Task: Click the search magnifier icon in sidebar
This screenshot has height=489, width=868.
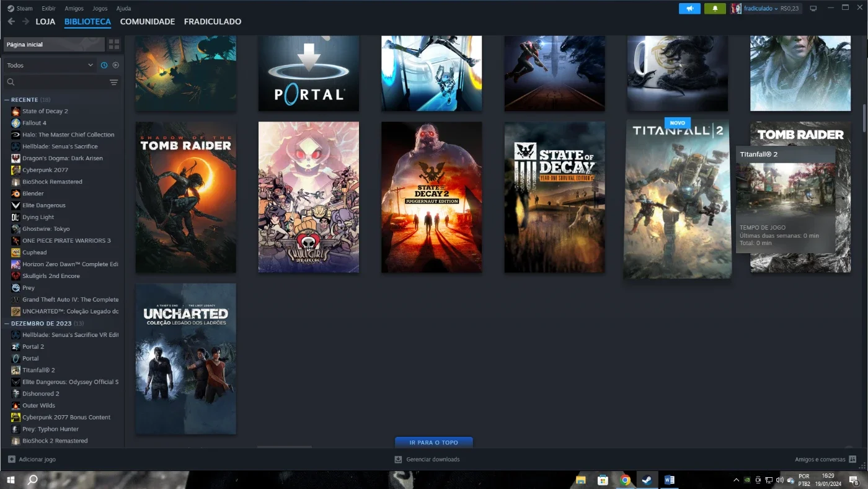Action: [x=11, y=82]
